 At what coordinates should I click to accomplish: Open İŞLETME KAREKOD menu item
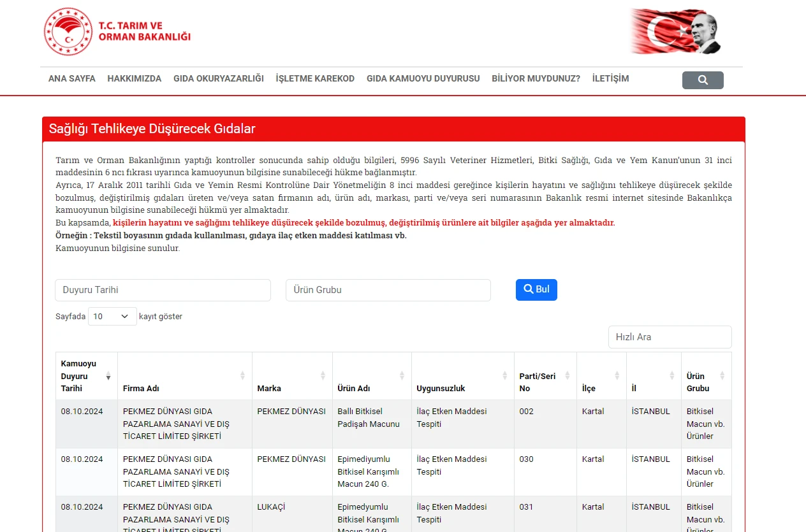click(315, 78)
